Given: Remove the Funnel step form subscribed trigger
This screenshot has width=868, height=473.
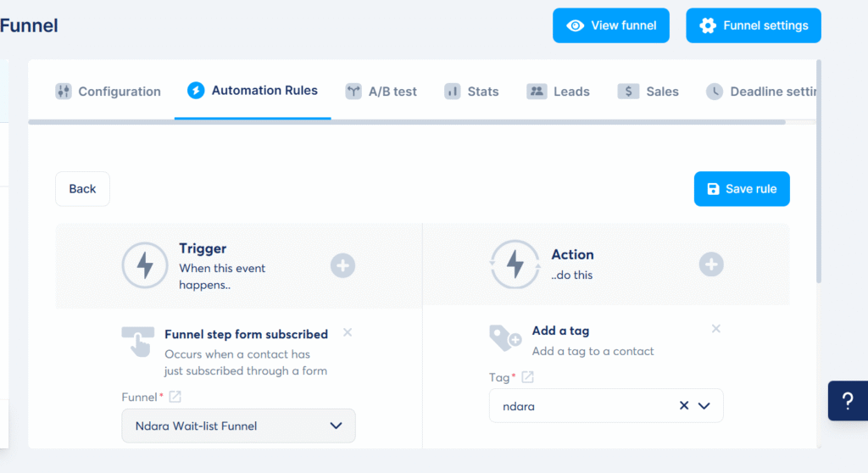Looking at the screenshot, I should pyautogui.click(x=348, y=333).
